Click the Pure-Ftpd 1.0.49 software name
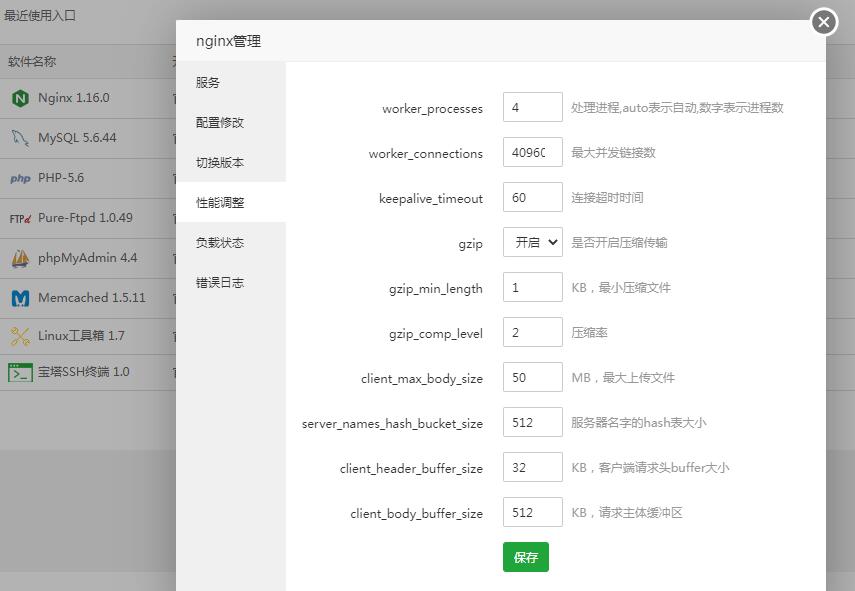The image size is (855, 591). tap(85, 218)
